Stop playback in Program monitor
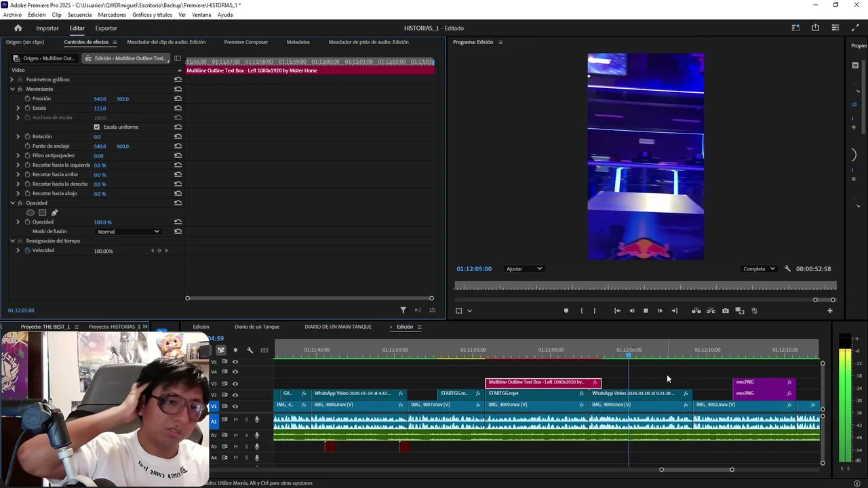The width and height of the screenshot is (868, 488). pyautogui.click(x=646, y=310)
